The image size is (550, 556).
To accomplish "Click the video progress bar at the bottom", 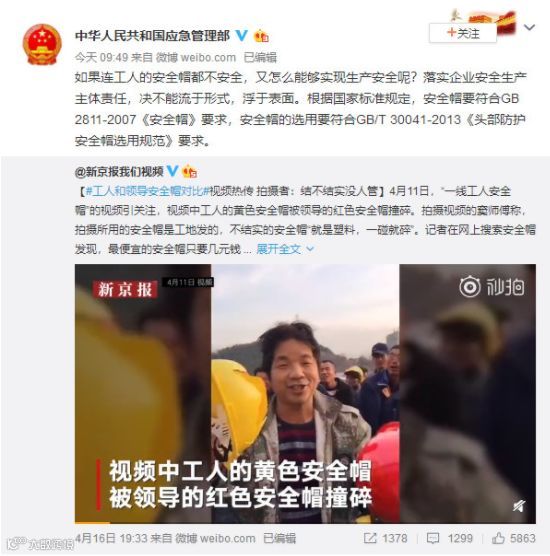I will [305, 522].
